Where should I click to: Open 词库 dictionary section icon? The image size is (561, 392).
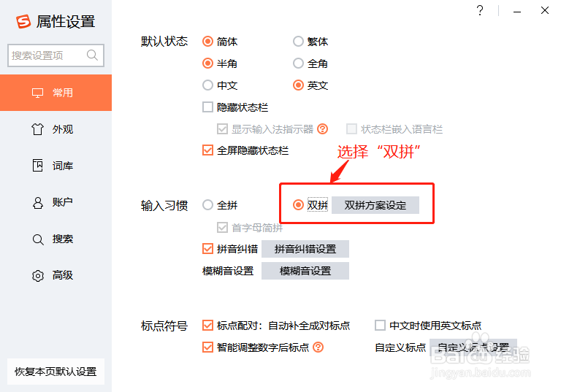coord(37,166)
